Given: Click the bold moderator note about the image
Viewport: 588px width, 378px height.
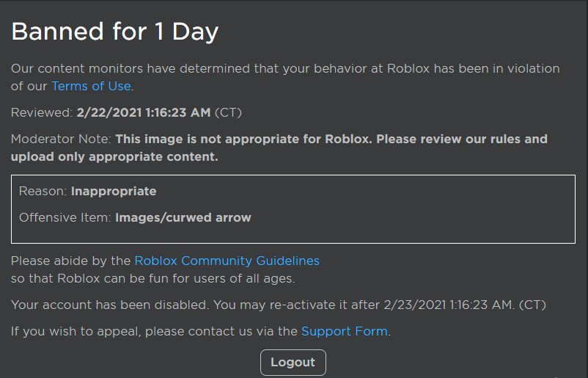Looking at the screenshot, I should (x=331, y=139).
